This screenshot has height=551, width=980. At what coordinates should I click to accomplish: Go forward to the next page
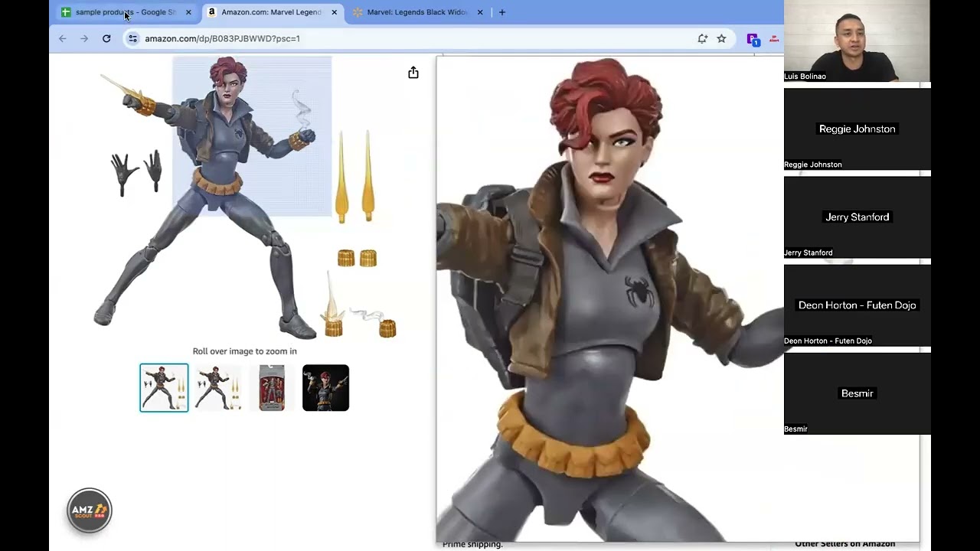tap(84, 38)
